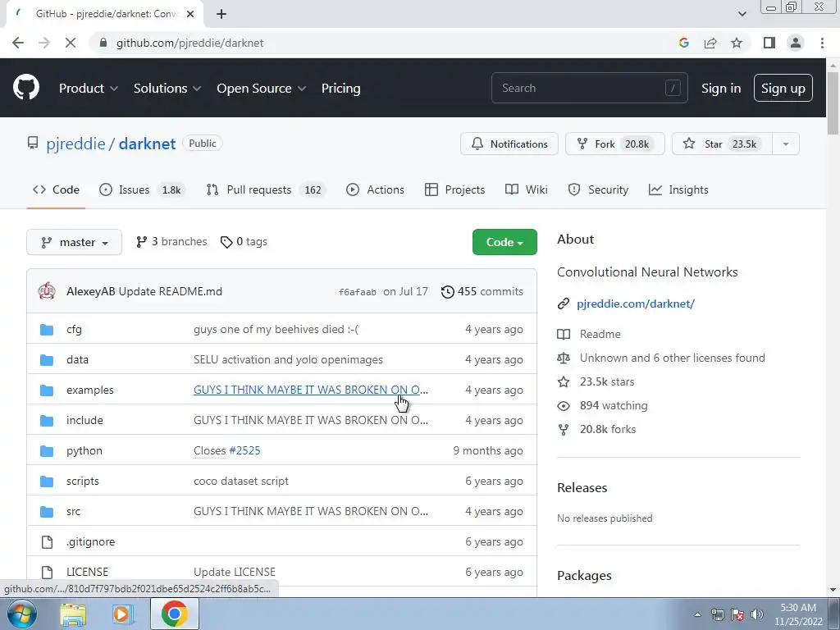This screenshot has height=630, width=840.
Task: Stop page loading with X icon
Action: pos(71,43)
